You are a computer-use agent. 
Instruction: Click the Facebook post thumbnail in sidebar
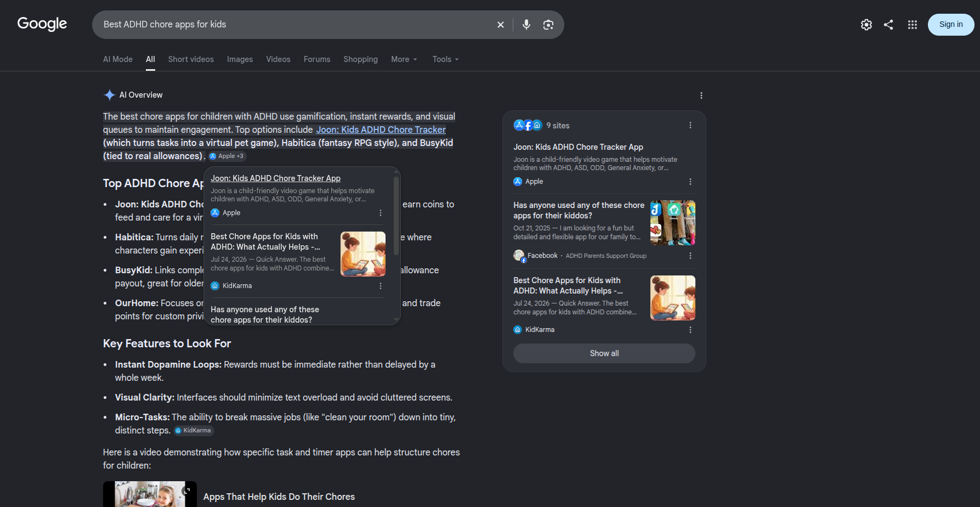pos(673,223)
